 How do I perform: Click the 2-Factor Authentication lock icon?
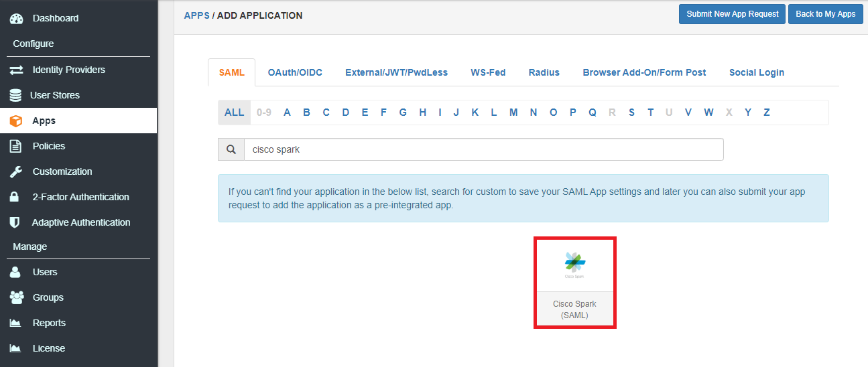(x=15, y=197)
